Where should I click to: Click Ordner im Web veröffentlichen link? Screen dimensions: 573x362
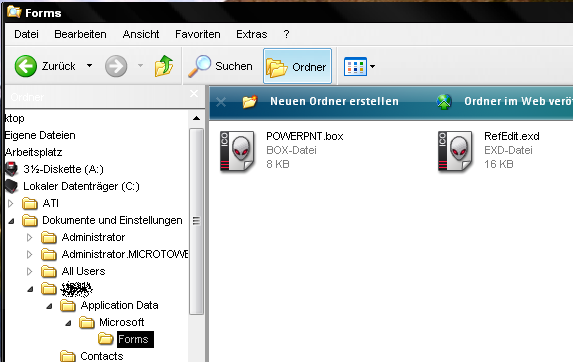tap(518, 101)
